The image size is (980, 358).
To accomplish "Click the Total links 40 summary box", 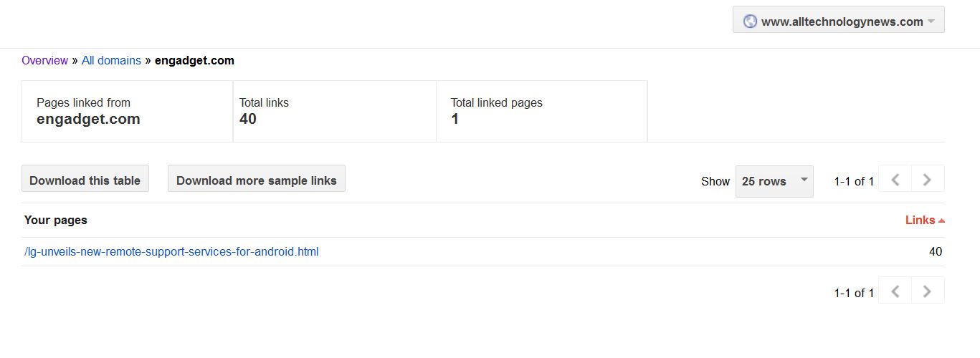I will coord(335,111).
